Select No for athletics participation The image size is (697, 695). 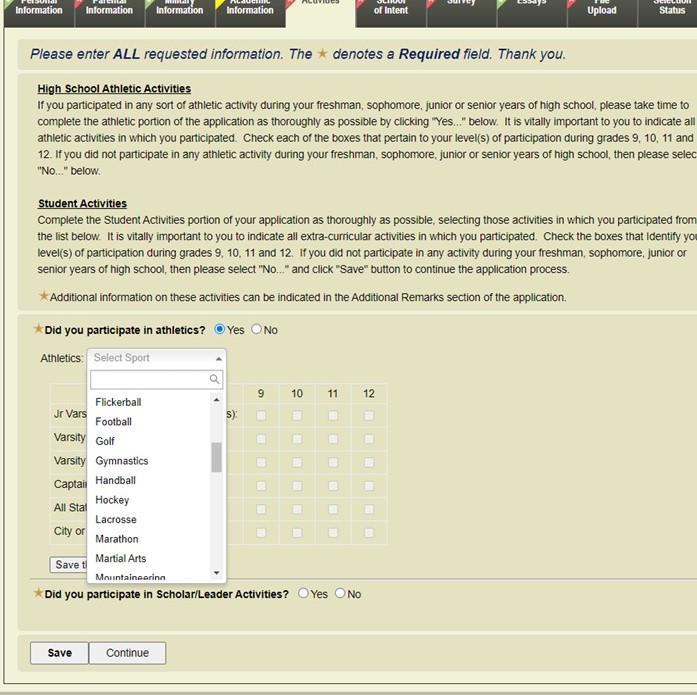point(257,329)
